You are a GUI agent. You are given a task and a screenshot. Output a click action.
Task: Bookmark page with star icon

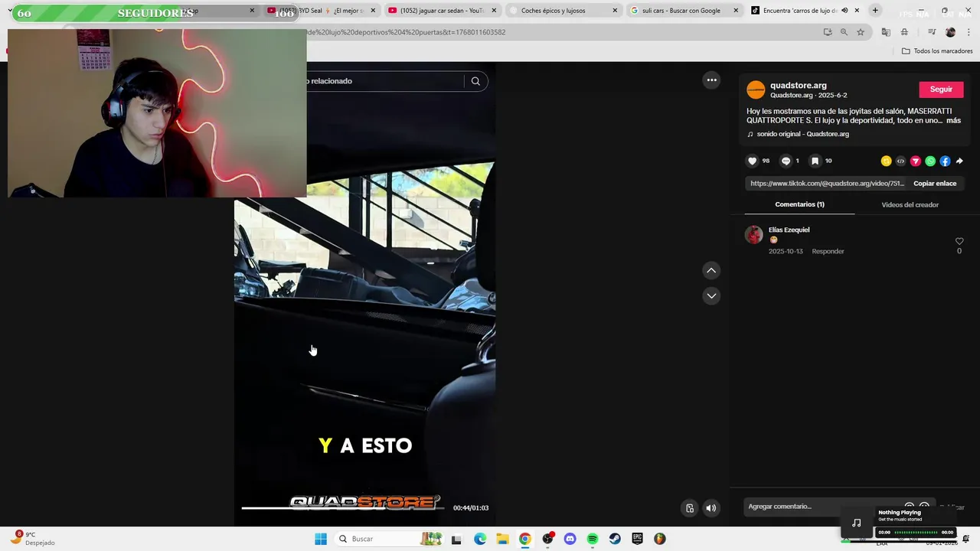tap(861, 32)
